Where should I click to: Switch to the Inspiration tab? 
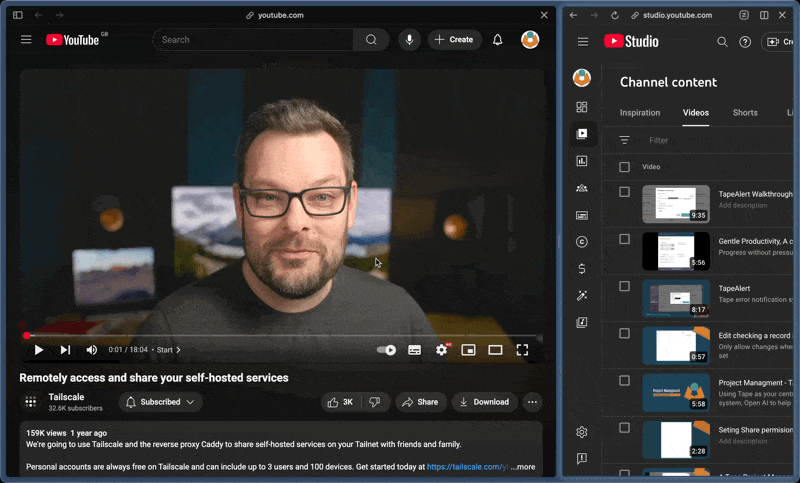tap(640, 113)
